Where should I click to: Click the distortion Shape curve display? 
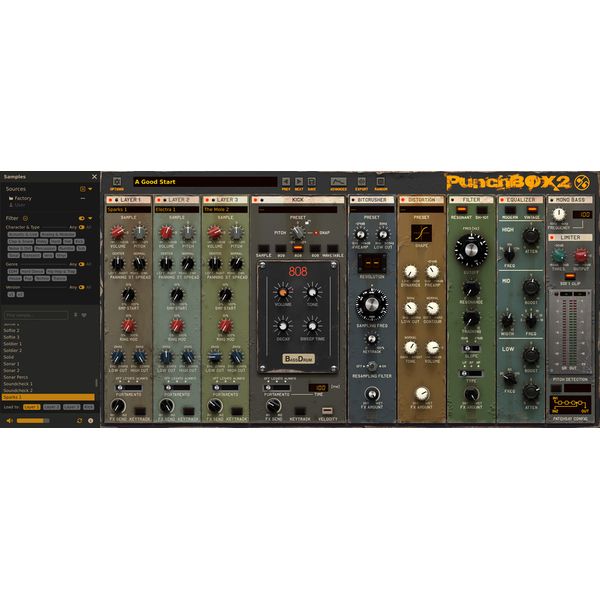421,233
